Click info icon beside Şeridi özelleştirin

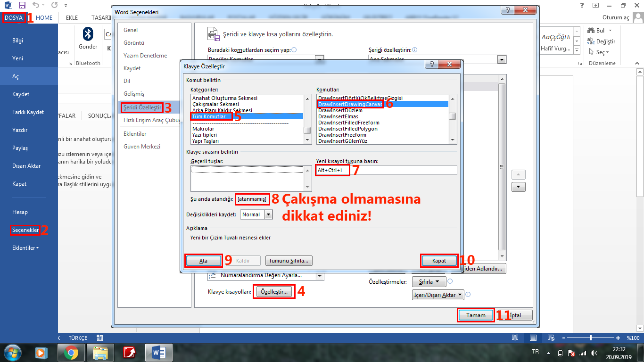415,49
